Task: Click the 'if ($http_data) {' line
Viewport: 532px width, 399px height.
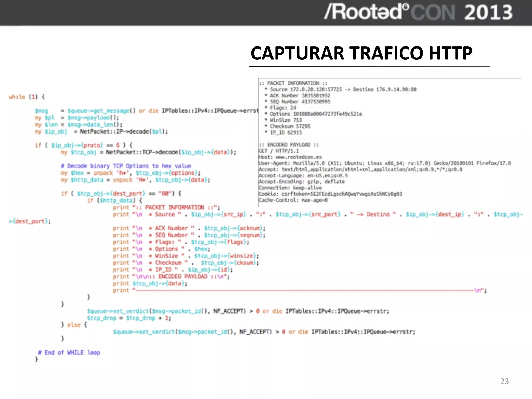Action: point(115,201)
